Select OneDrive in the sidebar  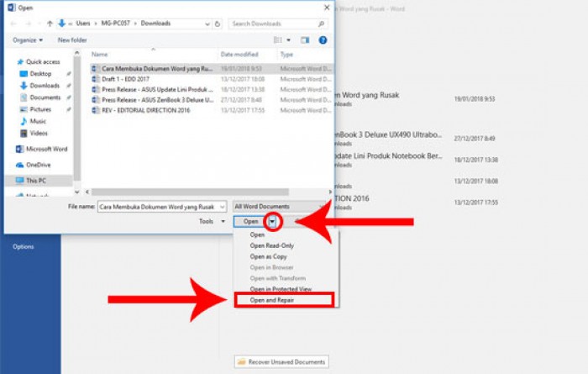38,165
